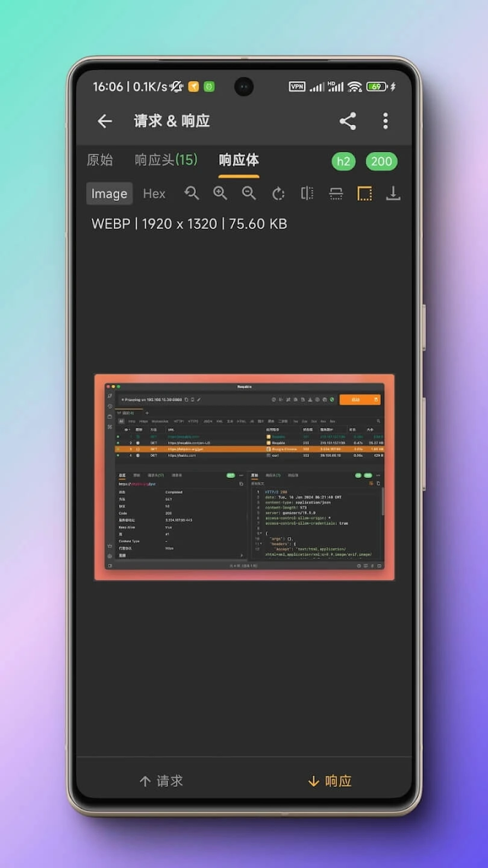Switch to Image view mode
Viewport: 488px width, 868px height.
[109, 193]
